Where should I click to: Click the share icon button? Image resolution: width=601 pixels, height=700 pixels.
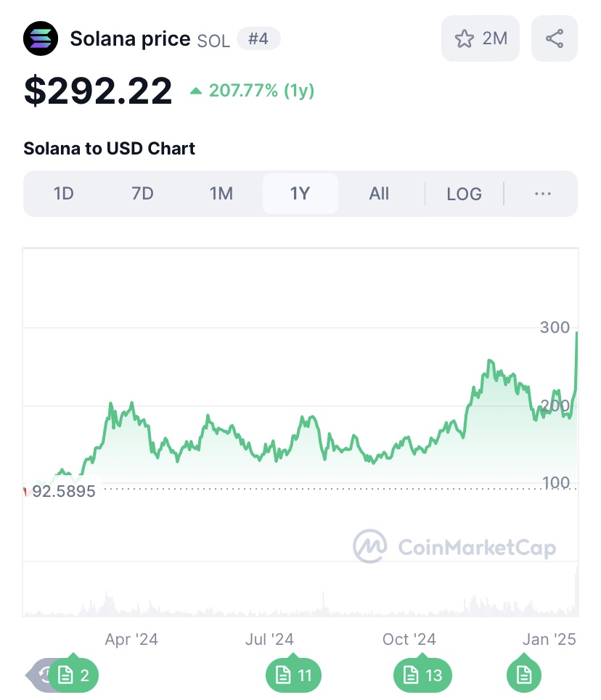coord(555,38)
